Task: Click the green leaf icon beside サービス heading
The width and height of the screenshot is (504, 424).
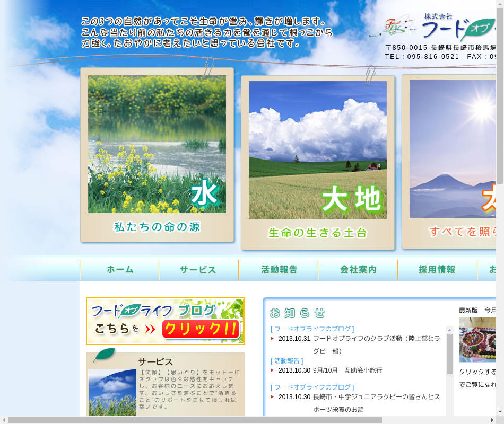Action: click(x=104, y=356)
